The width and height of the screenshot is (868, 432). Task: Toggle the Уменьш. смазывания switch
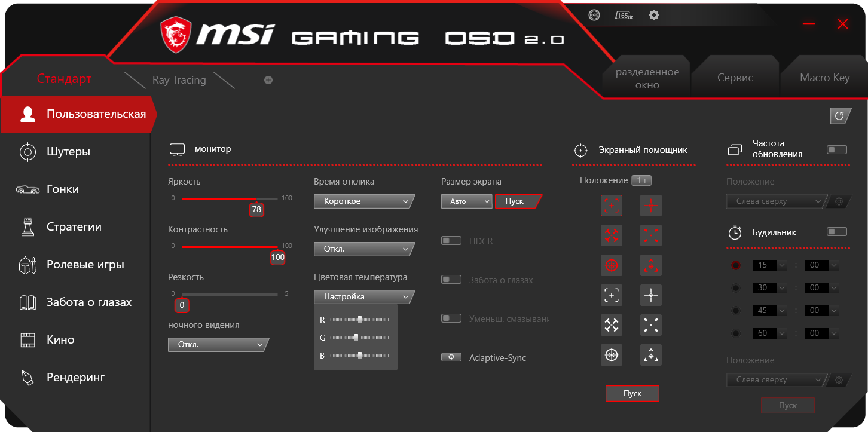451,318
